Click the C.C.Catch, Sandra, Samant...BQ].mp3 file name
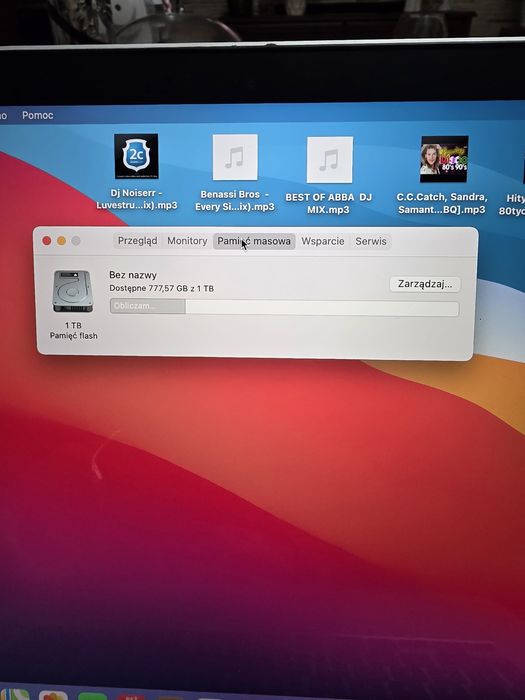This screenshot has height=700, width=525. tap(442, 203)
